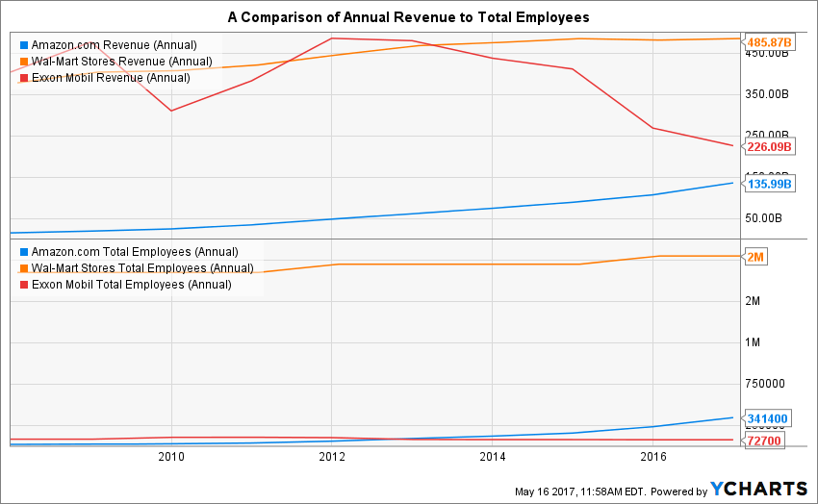Click the blue Amazon.com Revenue legend swatch
Screen dimensions: 818x504
tap(24, 45)
